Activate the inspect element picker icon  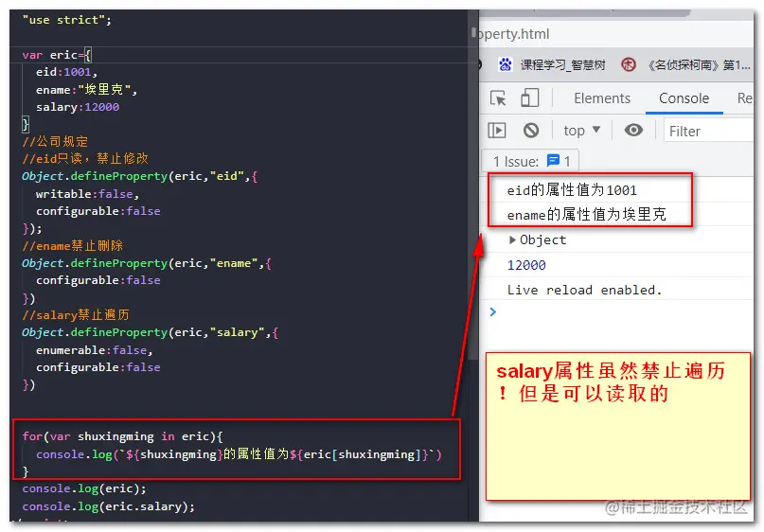[x=498, y=98]
